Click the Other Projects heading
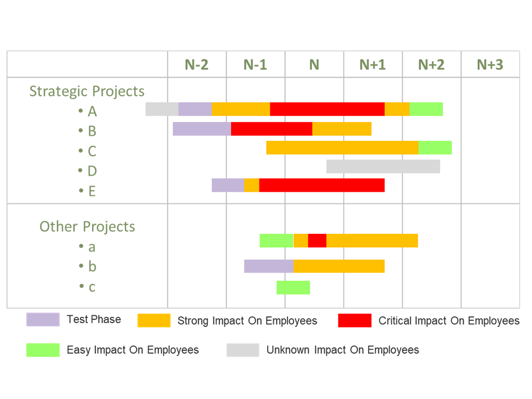 [87, 227]
